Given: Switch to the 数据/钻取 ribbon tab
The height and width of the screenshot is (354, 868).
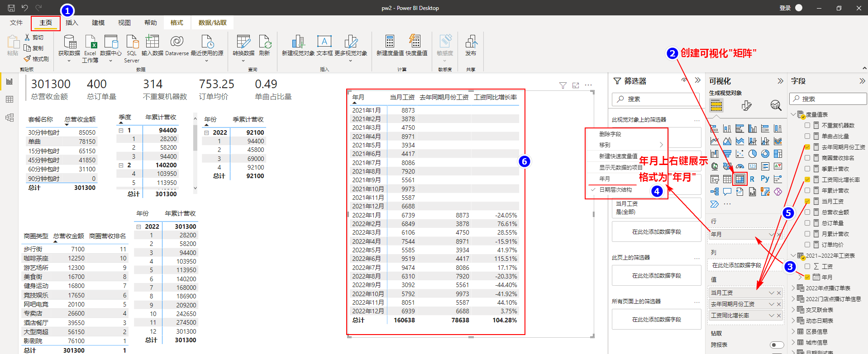Looking at the screenshot, I should [213, 23].
